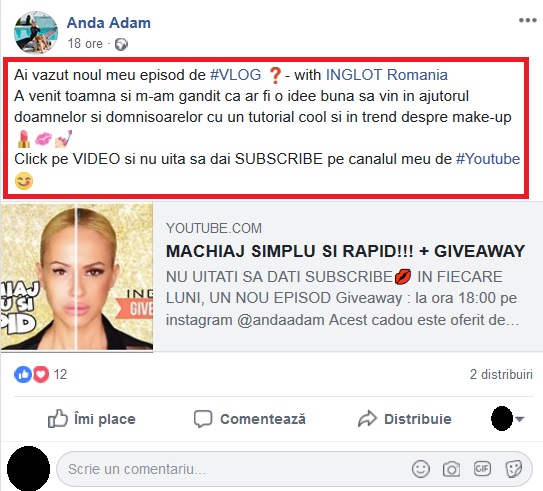Visit the INGLOT Romania page link
Viewport: 543px width, 491px height.
pos(387,75)
